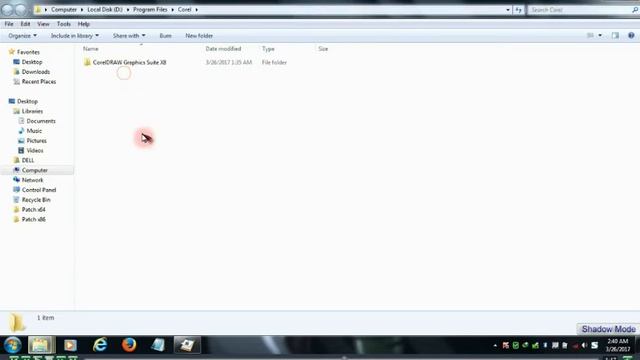This screenshot has width=640, height=360.
Task: Open the Pictures library
Action: point(36,140)
